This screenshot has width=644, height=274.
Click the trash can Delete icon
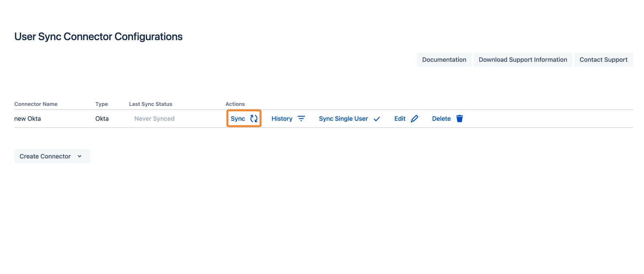[x=460, y=119]
